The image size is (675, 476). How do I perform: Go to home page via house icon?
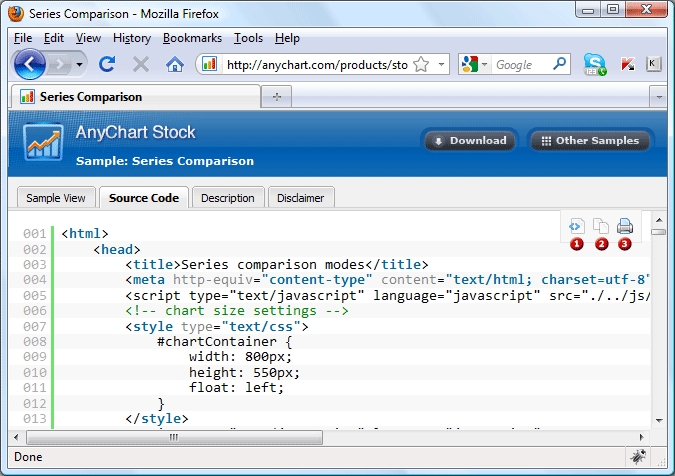tap(174, 64)
